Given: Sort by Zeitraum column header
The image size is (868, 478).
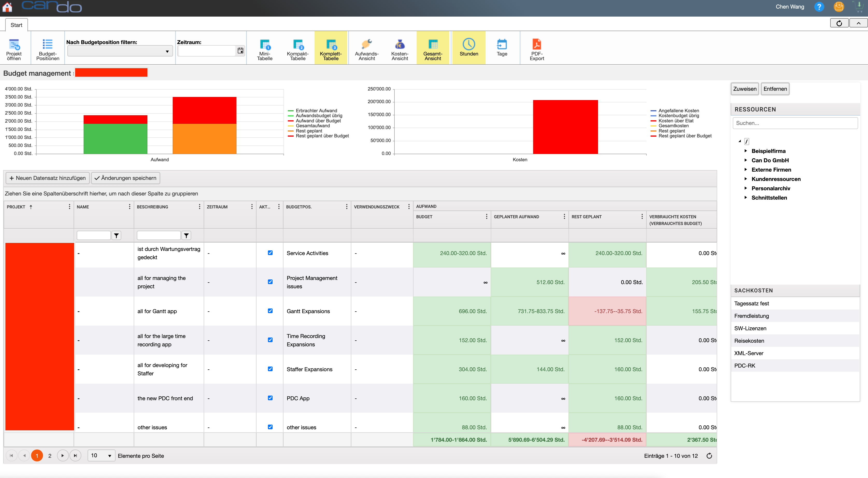Looking at the screenshot, I should pos(217,207).
